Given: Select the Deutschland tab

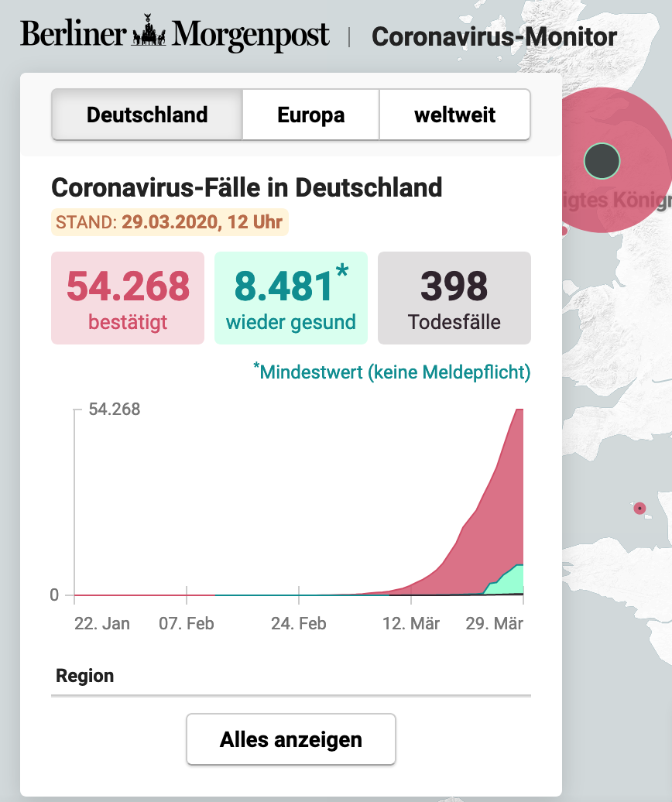Looking at the screenshot, I should click(x=147, y=115).
